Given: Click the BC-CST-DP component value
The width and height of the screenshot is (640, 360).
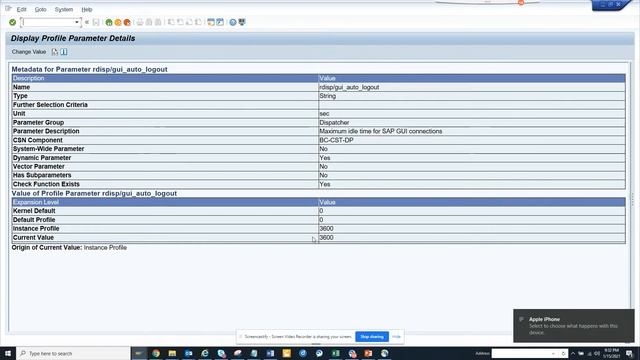Looking at the screenshot, I should click(336, 140).
